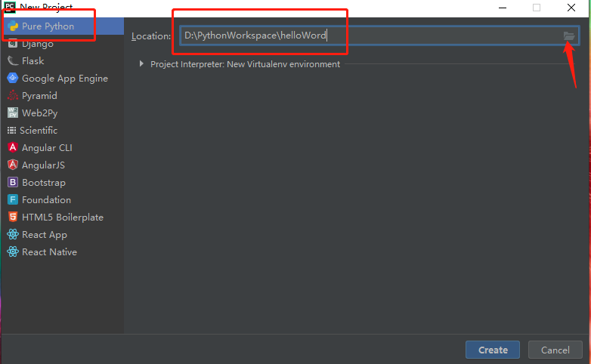Click the Angular CLI shield icon

pyautogui.click(x=13, y=147)
